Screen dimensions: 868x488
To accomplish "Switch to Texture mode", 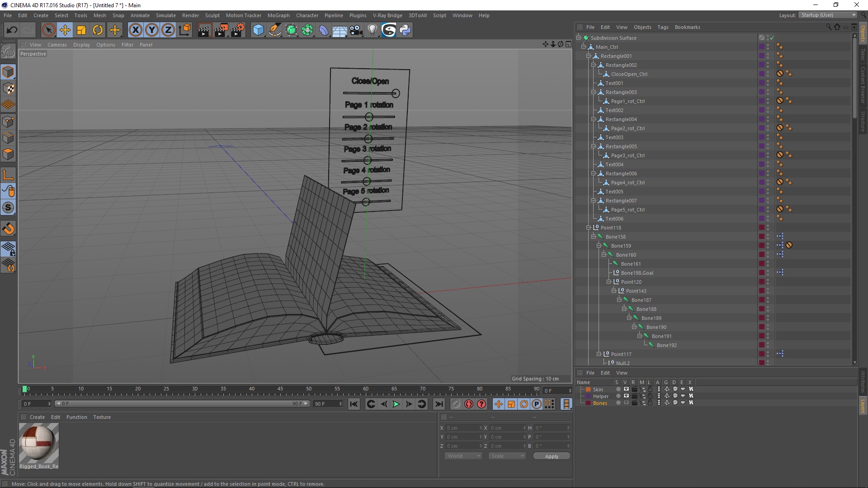I will click(x=8, y=89).
